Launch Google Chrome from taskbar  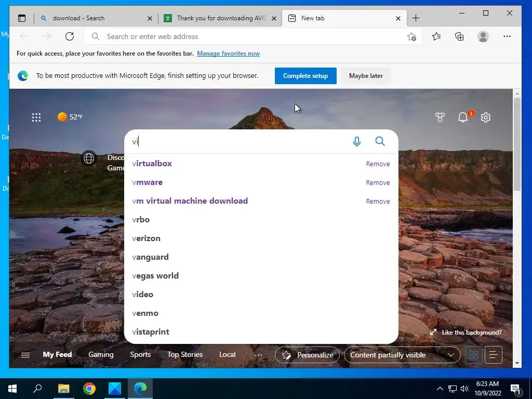point(89,389)
